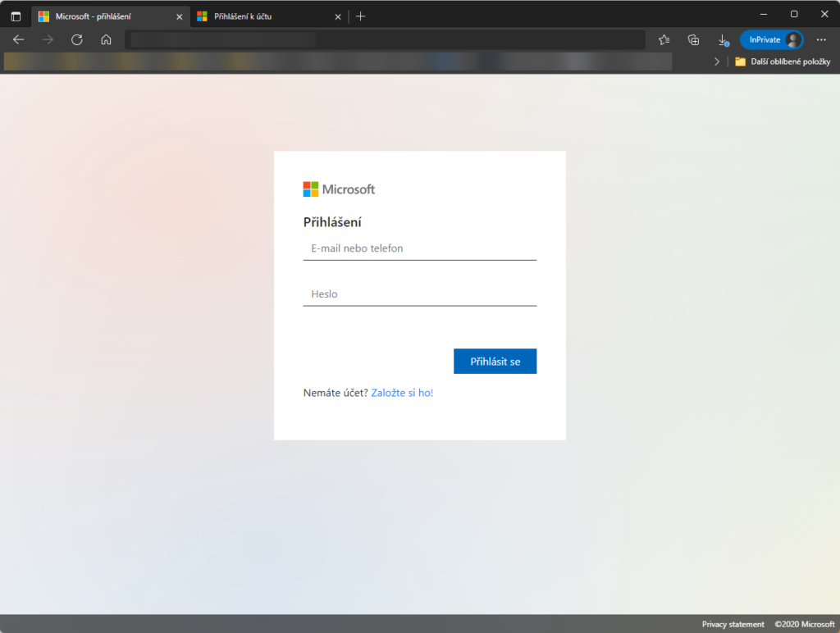Open the 'Privacy statement' link
840x633 pixels.
[733, 625]
